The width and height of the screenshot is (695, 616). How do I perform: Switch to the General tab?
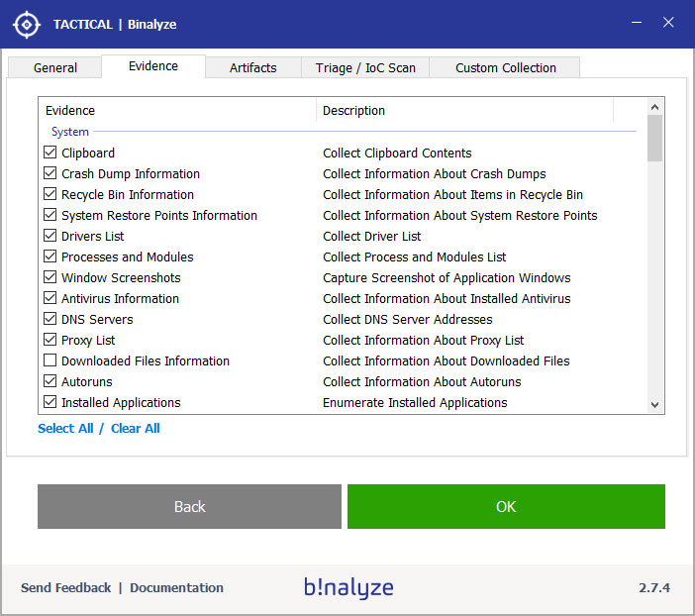click(55, 68)
